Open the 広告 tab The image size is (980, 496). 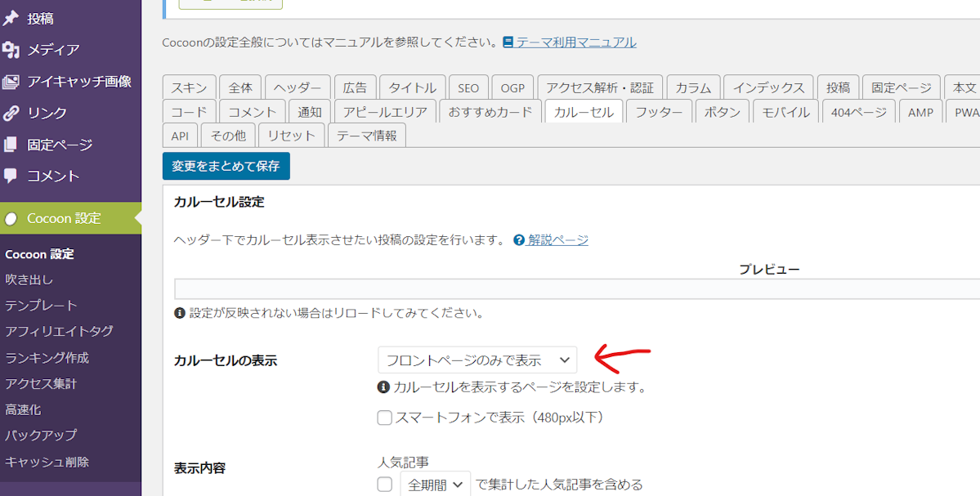click(x=355, y=87)
